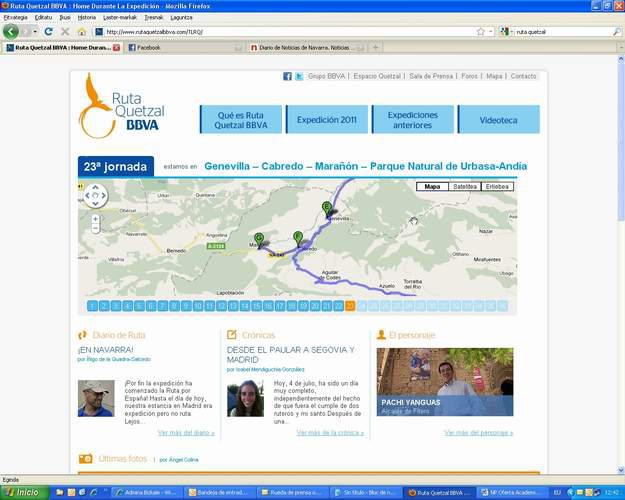Open Sala de Prensa link
This screenshot has width=625, height=500.
click(x=431, y=76)
